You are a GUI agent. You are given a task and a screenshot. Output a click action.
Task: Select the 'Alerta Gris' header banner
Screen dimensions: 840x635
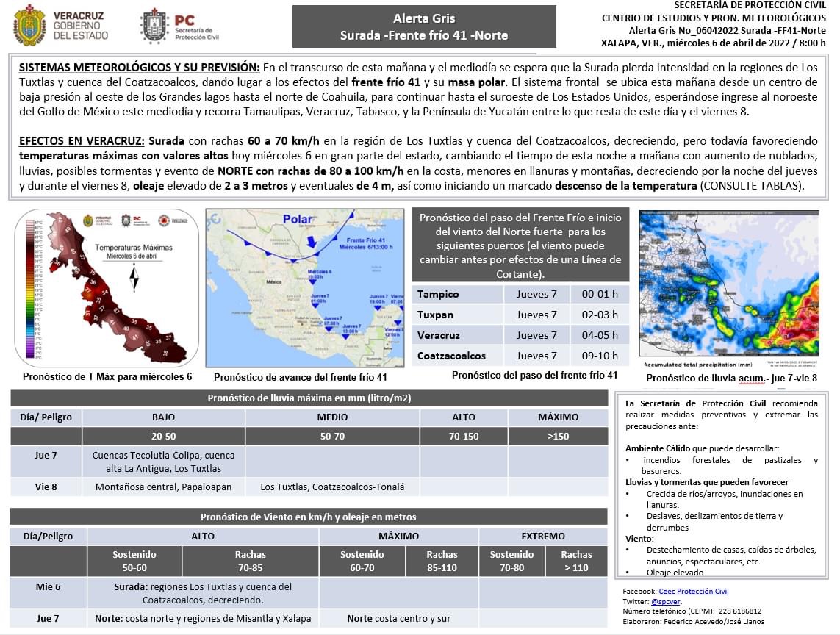[424, 26]
